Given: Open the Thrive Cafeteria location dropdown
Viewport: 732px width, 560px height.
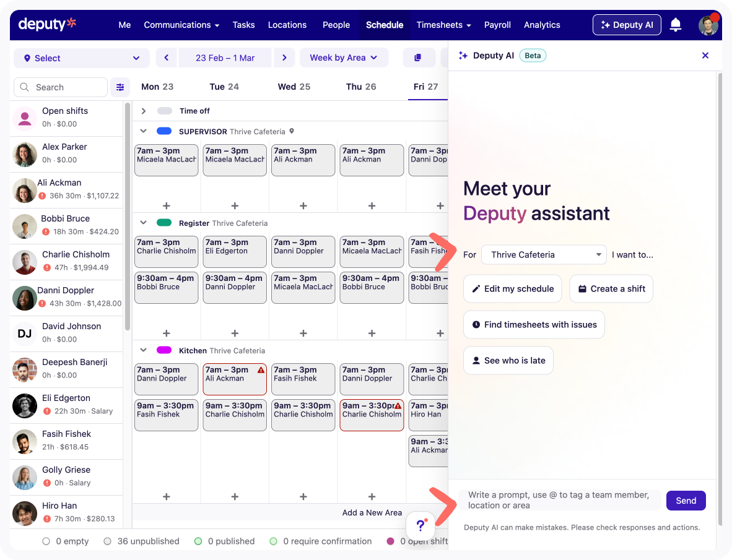Looking at the screenshot, I should 544,254.
